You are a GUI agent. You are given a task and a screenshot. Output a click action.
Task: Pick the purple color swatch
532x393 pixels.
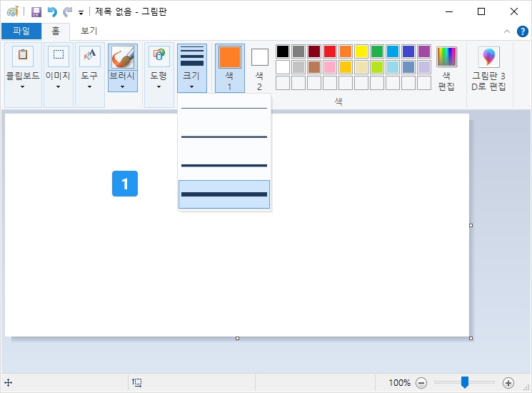[424, 51]
